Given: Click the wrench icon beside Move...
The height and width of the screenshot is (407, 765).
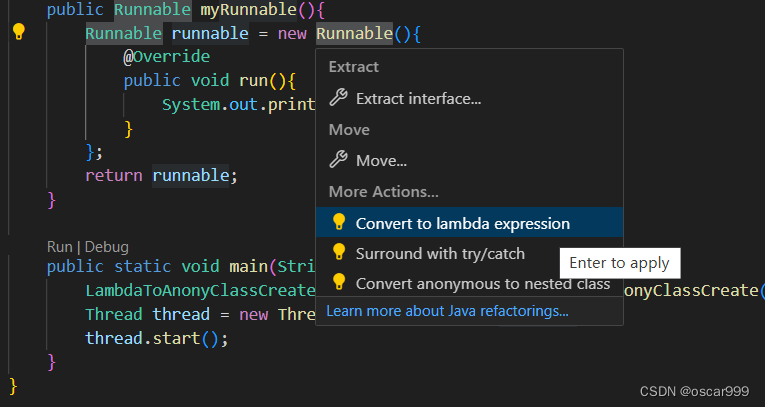Looking at the screenshot, I should click(338, 159).
